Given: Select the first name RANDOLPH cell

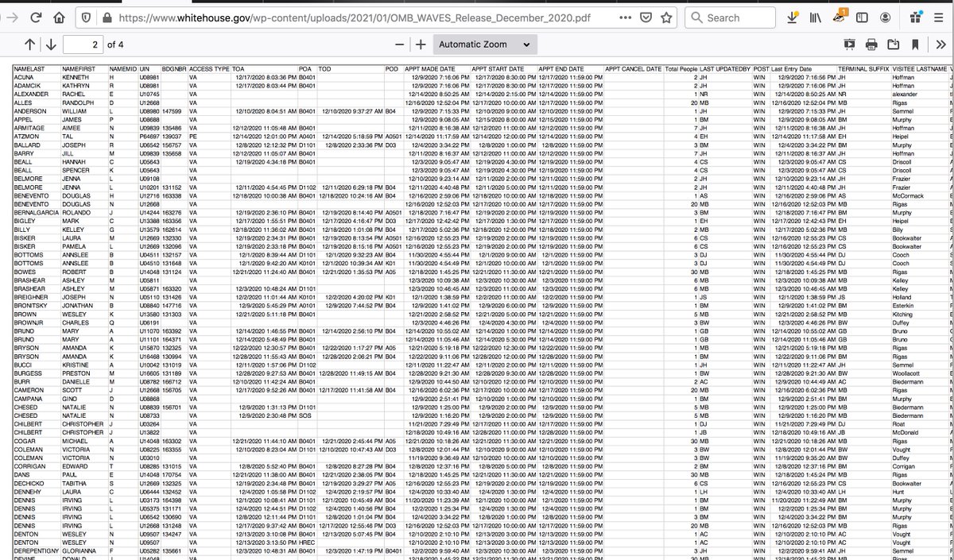Looking at the screenshot, I should [78, 102].
